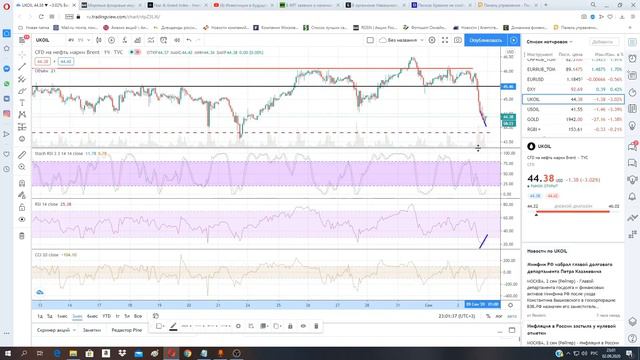640x360 pixels.
Task: Open forecasting and measurement tools
Action: coord(22,127)
